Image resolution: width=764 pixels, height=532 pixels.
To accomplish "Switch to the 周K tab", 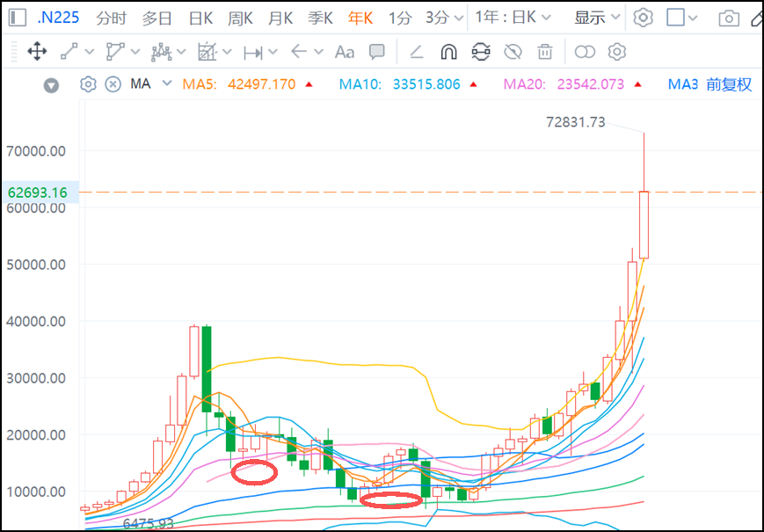I will pos(240,18).
